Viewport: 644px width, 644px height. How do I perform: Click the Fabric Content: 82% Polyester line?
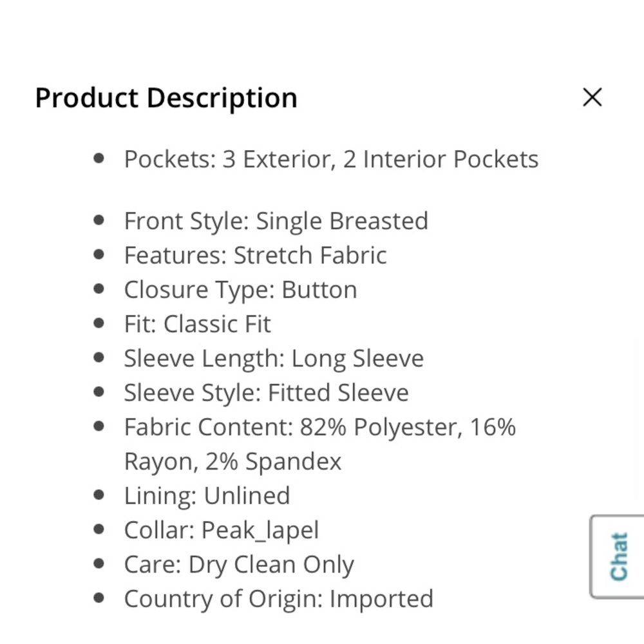point(319,427)
